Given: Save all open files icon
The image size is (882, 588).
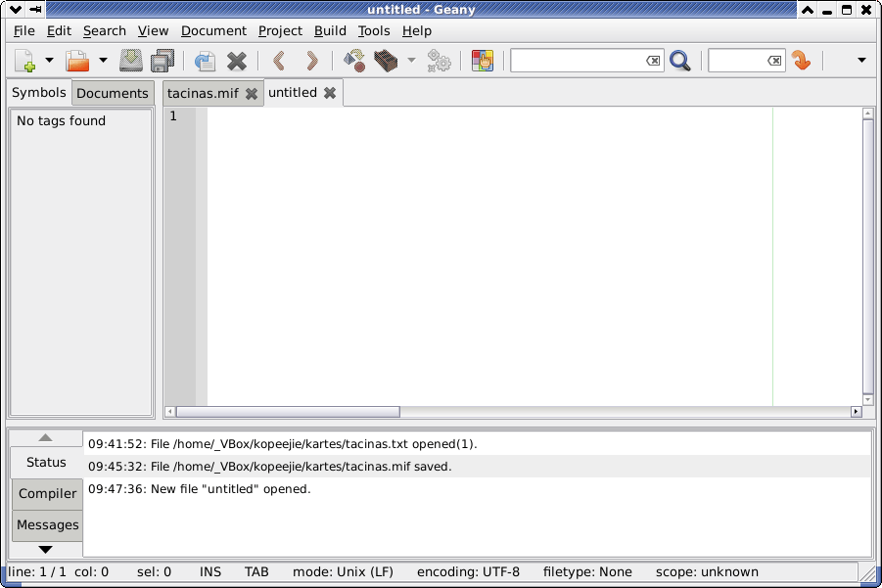Looking at the screenshot, I should tap(162, 60).
